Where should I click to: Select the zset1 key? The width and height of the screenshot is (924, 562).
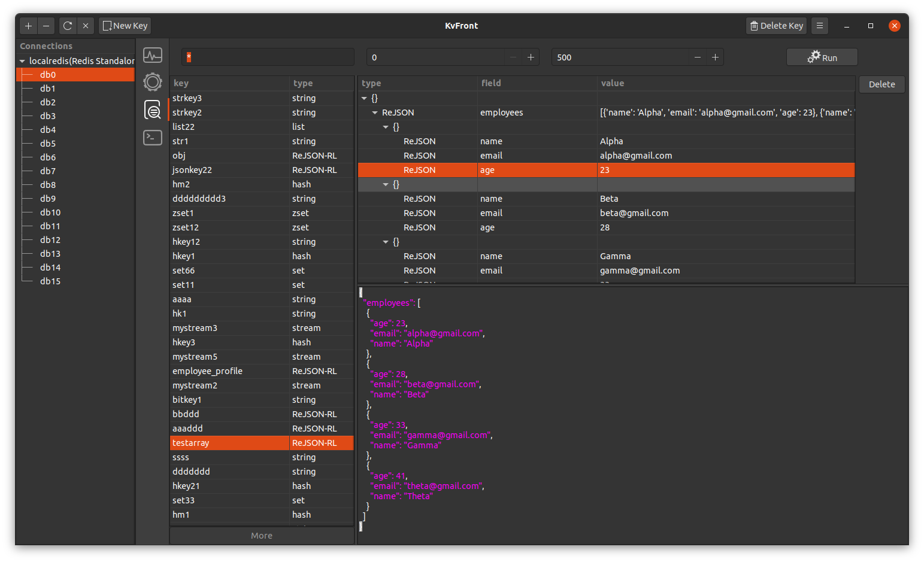click(262, 213)
